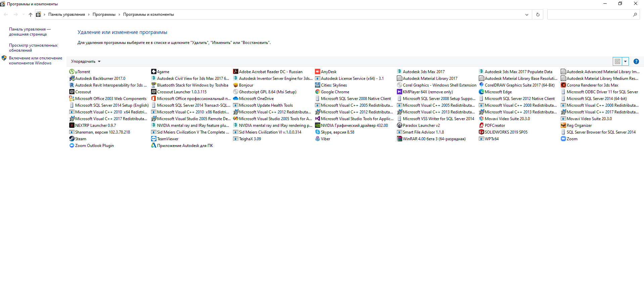Select the Приложение Autodesk для ПК icon
Screen dimensions: 644x301
coord(153,145)
